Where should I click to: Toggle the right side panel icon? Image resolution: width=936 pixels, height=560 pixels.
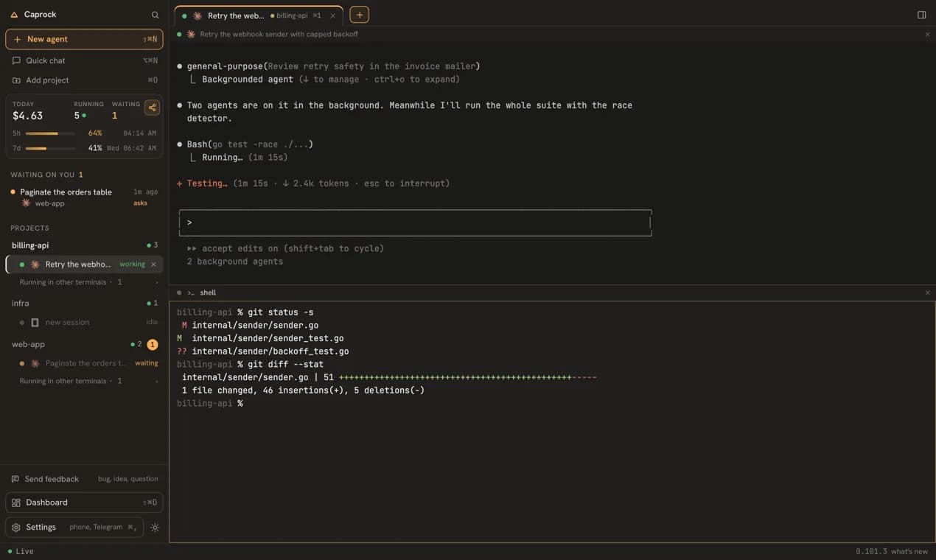921,15
